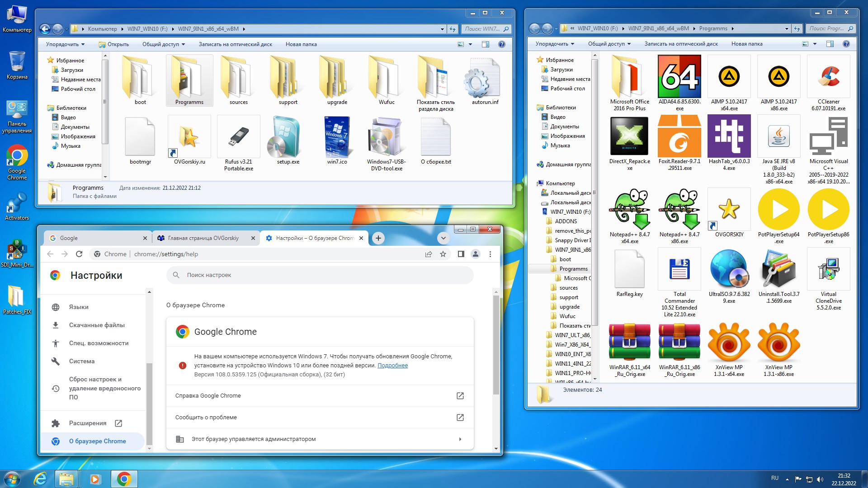
Task: Click Открыть in left Explorer toolbar
Action: coord(114,44)
